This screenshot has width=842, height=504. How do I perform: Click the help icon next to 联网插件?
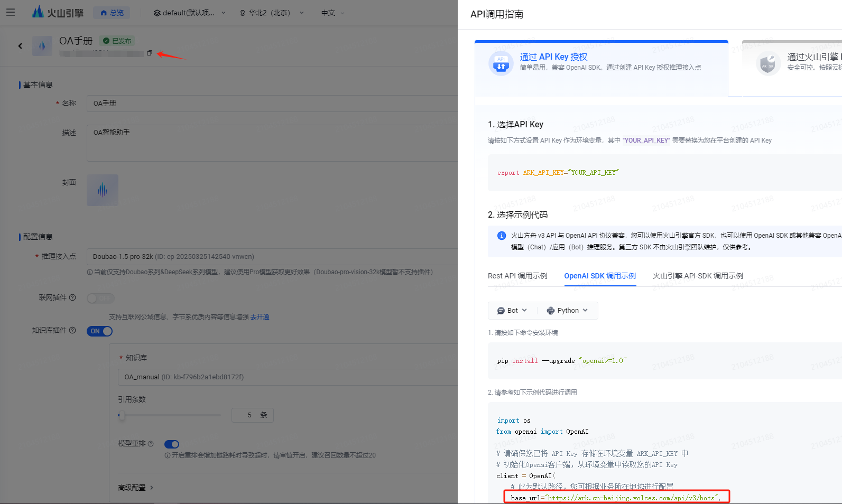click(73, 297)
